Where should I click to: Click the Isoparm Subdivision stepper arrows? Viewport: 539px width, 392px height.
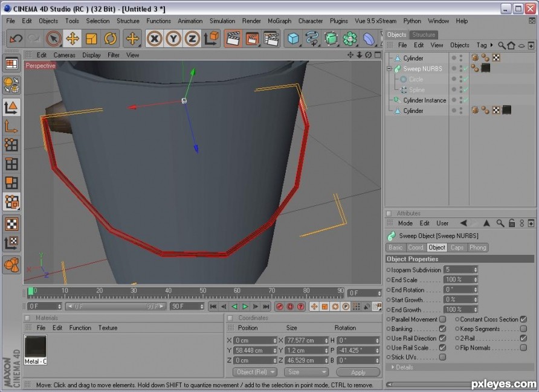[476, 270]
